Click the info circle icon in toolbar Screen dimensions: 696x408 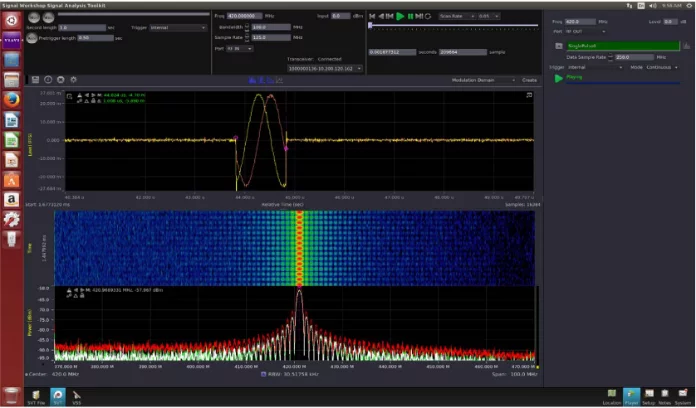pos(48,80)
